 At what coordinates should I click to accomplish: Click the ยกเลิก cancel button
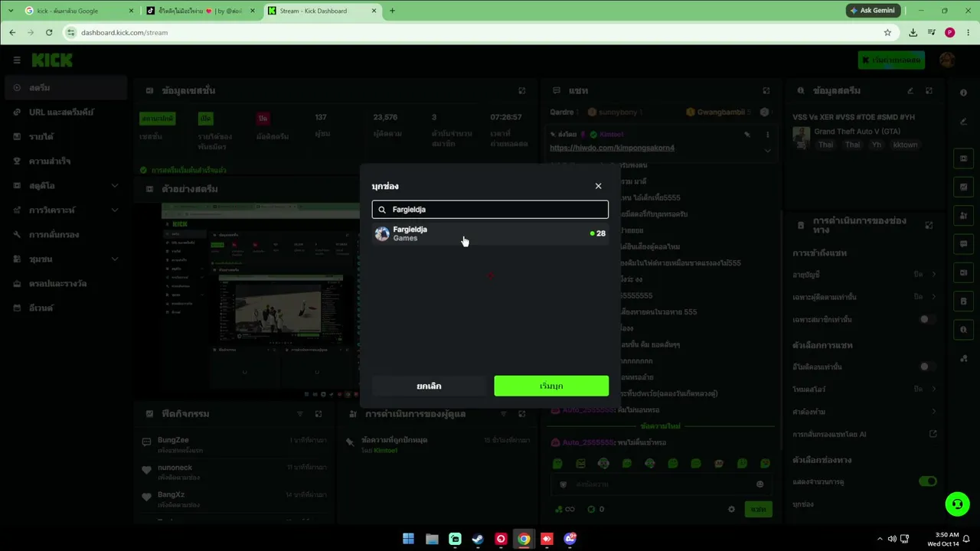point(429,386)
